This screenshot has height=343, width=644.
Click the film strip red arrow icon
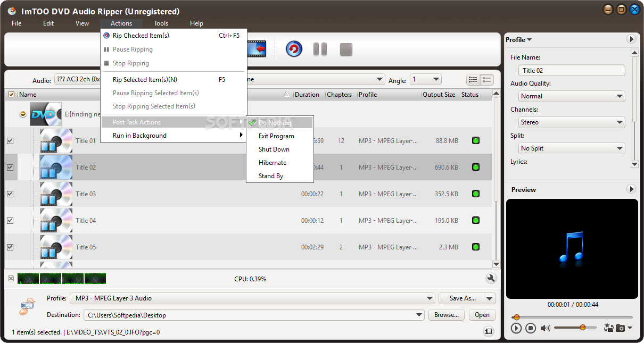[x=258, y=49]
